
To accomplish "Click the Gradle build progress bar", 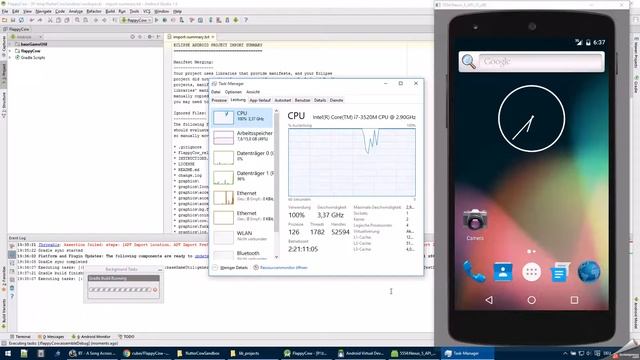I will coord(120,290).
